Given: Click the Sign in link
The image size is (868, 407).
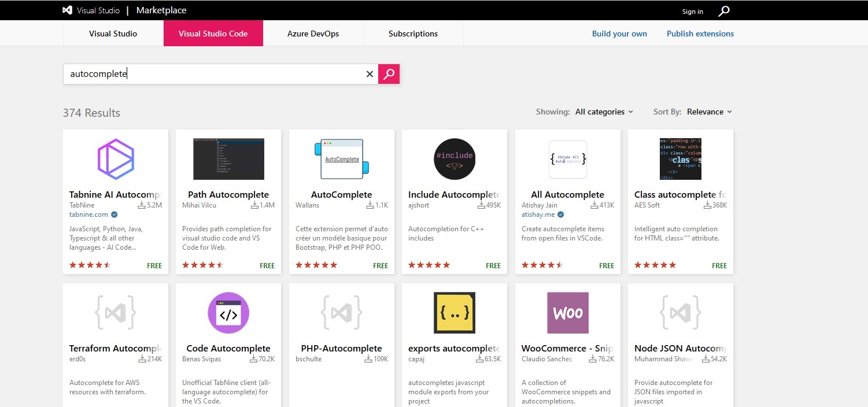Looking at the screenshot, I should [693, 12].
